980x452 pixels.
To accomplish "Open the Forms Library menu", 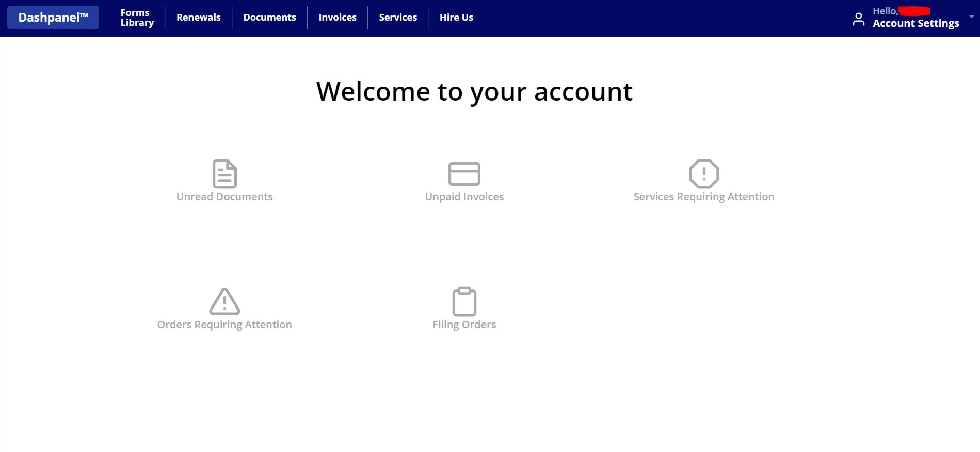I will (137, 18).
